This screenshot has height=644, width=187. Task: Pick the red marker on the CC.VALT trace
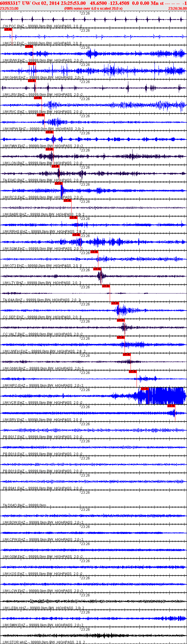(121, 320)
